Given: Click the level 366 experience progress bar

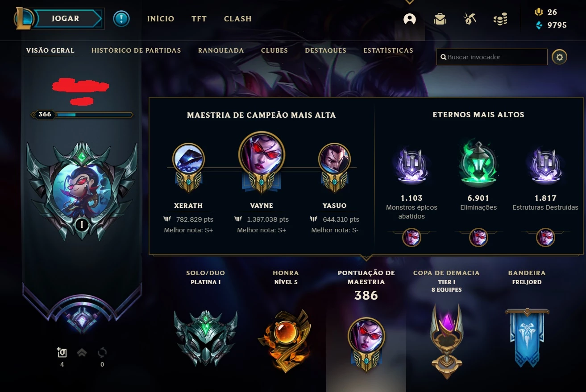Looking at the screenshot, I should (82, 115).
